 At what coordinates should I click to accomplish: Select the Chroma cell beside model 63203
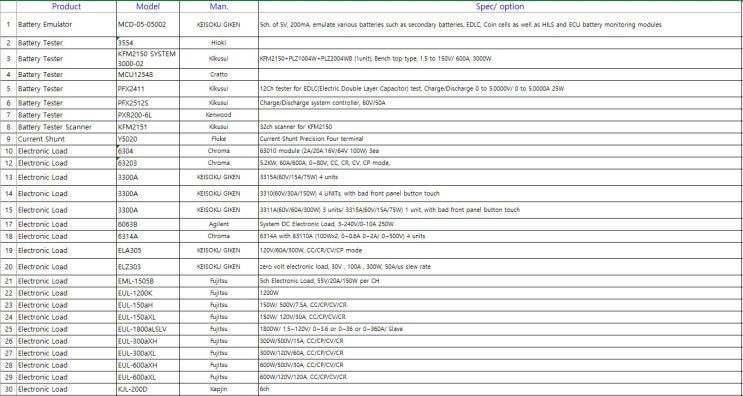point(219,163)
